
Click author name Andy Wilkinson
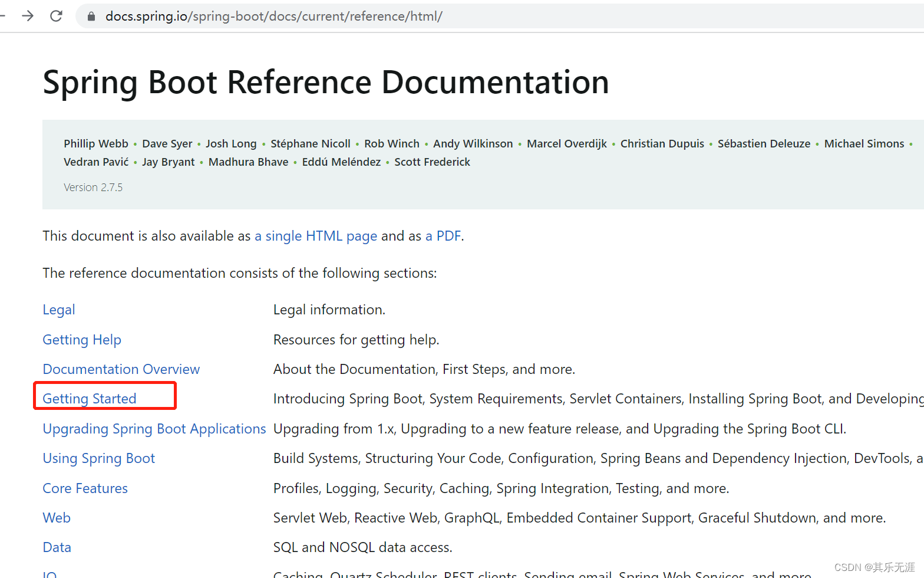coord(473,144)
